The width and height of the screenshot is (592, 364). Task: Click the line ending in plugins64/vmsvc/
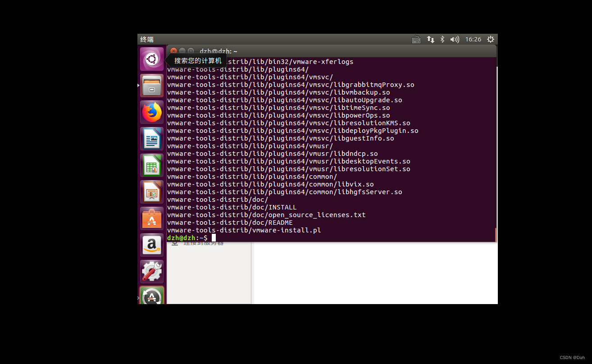(x=250, y=77)
